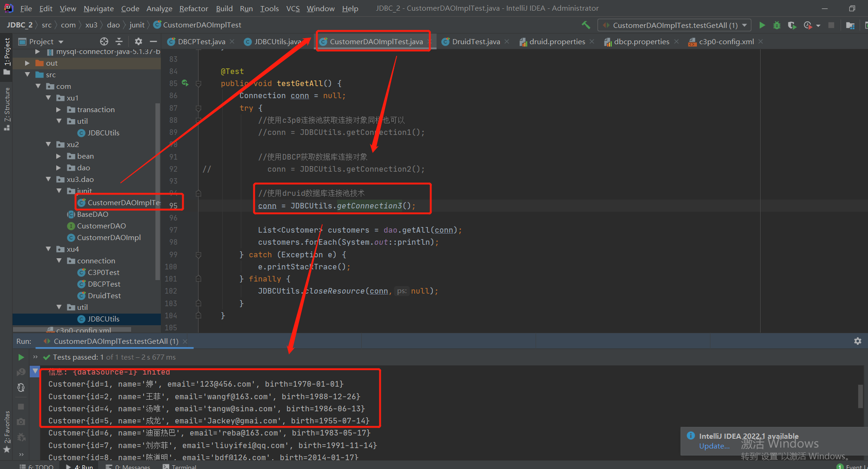Open Project Structure from the toolbar icon
This screenshot has height=469, width=868.
coord(850,25)
